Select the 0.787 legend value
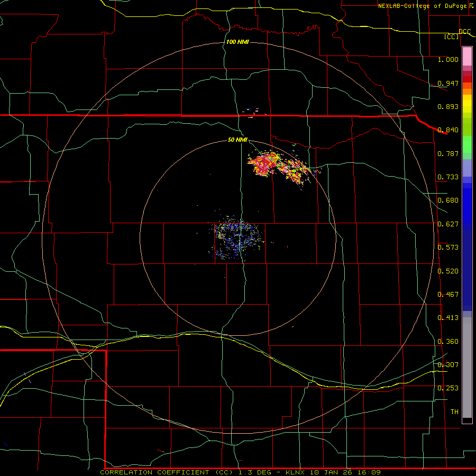The image size is (476, 476). click(x=448, y=153)
